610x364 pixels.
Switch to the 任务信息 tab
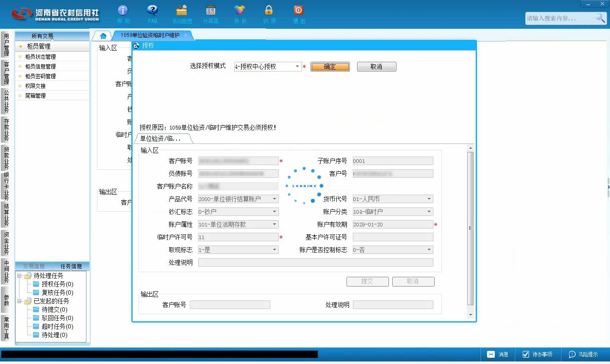click(71, 266)
